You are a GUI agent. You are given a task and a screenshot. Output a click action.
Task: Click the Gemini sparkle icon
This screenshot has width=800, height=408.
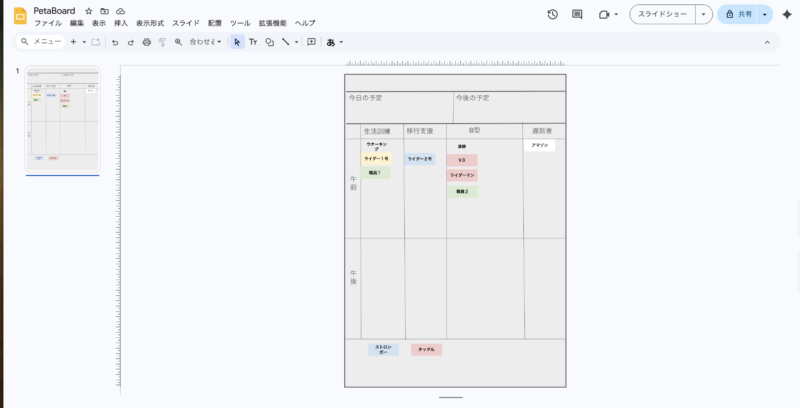coord(786,15)
